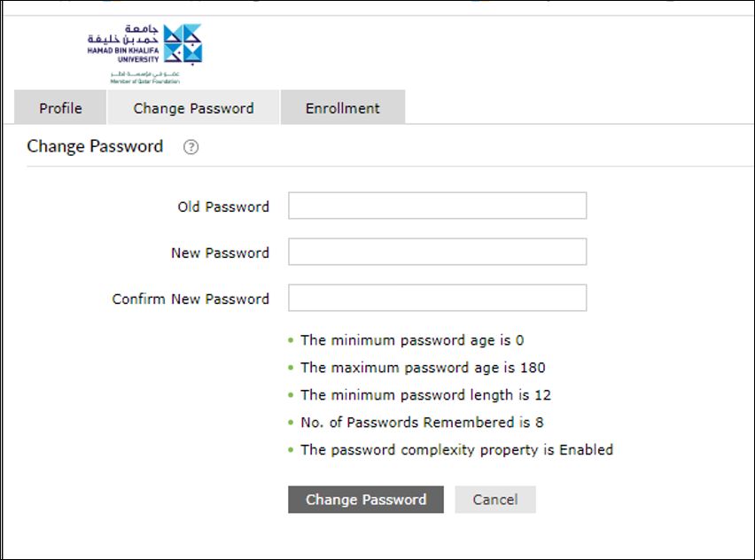The width and height of the screenshot is (755, 560).
Task: Switch to the Enrollment tab
Action: point(343,107)
